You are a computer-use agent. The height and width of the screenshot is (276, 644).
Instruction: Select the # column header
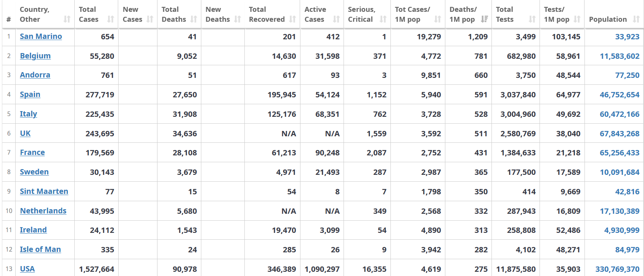9,19
